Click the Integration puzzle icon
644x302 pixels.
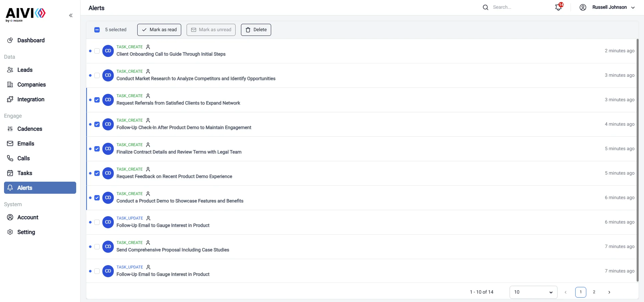pos(10,99)
